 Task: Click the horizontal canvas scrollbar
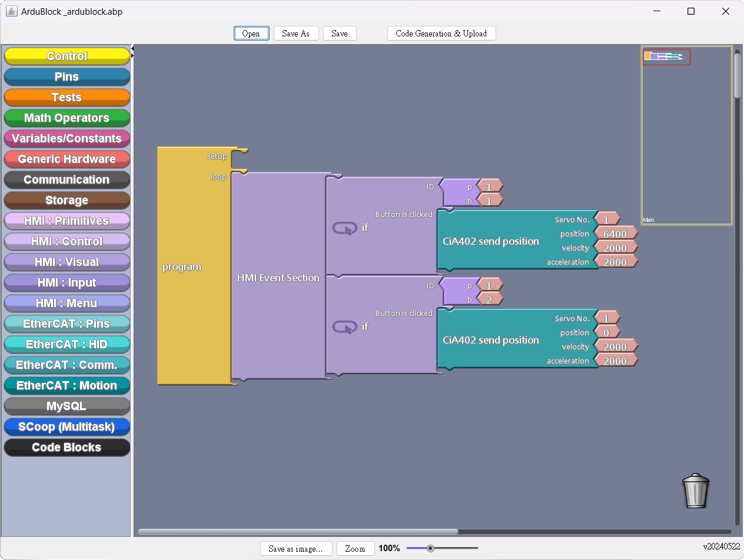298,532
